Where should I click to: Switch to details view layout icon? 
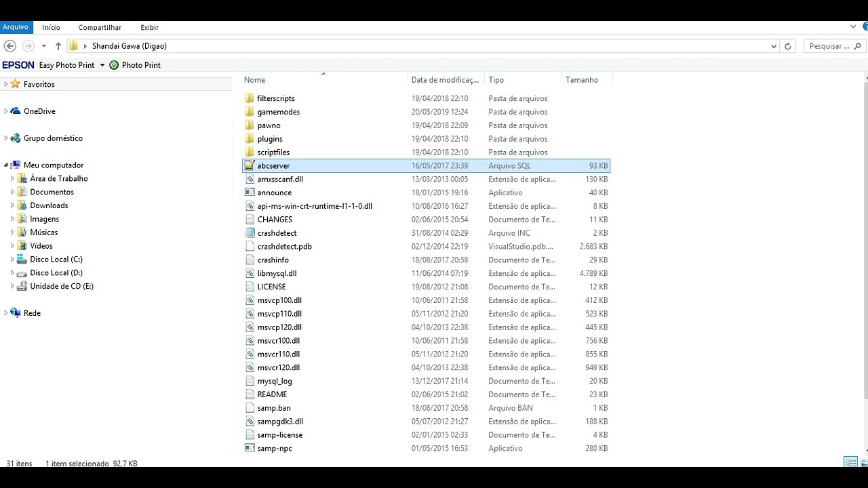[850, 462]
